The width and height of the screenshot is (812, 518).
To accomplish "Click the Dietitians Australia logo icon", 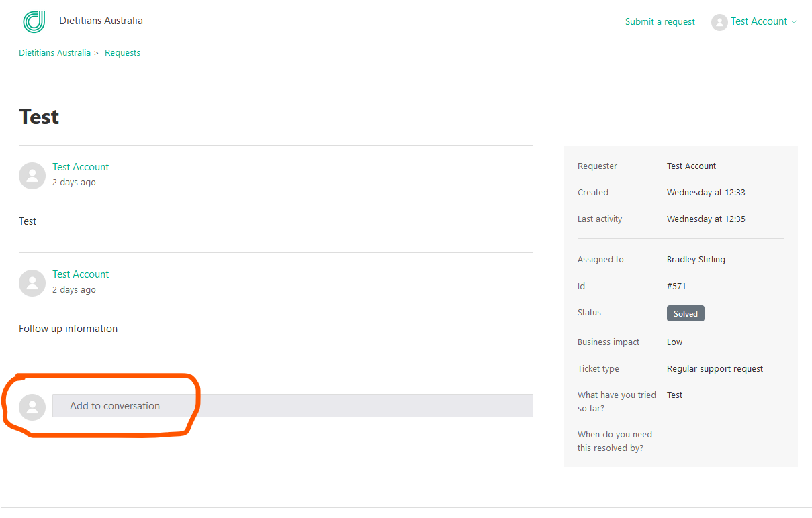I will pos(34,21).
